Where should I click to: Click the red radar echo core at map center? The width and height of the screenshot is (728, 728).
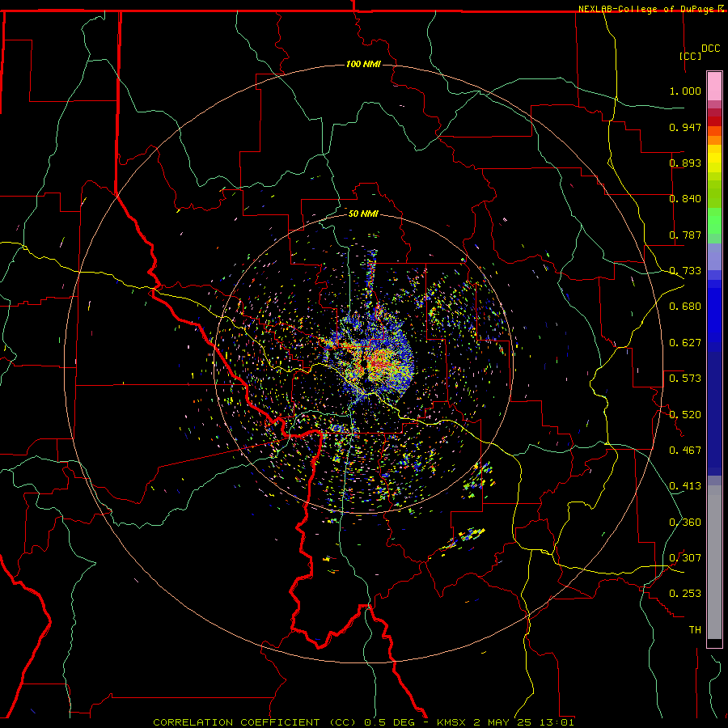[381, 363]
